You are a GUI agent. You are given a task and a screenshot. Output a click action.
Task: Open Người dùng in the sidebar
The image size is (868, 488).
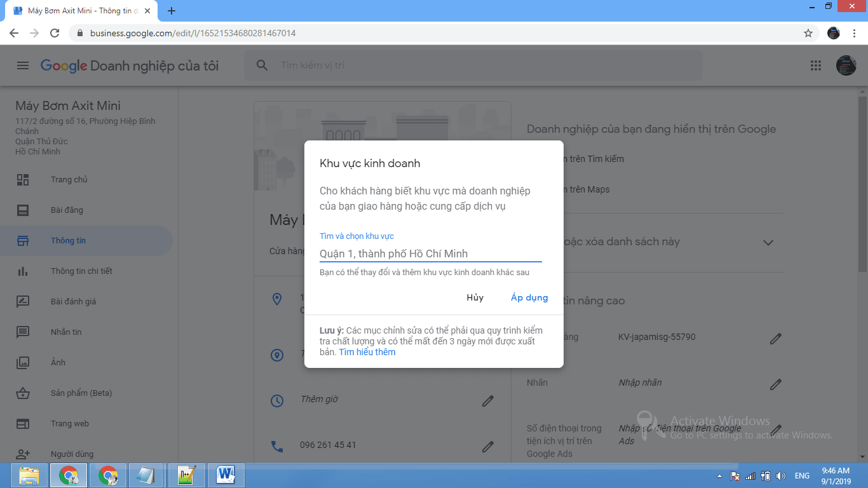click(x=86, y=454)
